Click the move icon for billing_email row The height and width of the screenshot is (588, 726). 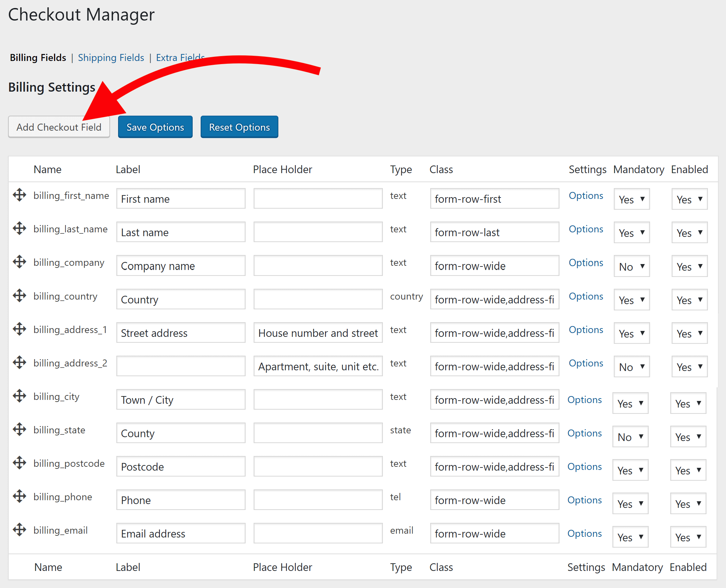pos(20,529)
